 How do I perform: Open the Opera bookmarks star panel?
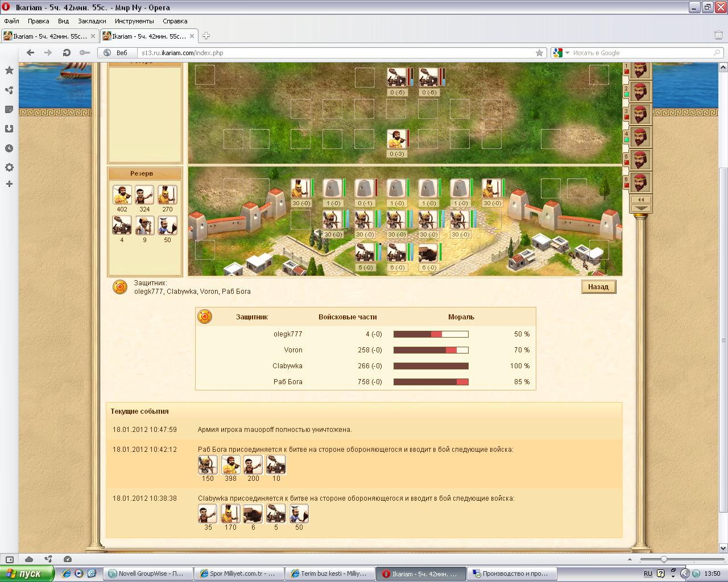(x=9, y=70)
